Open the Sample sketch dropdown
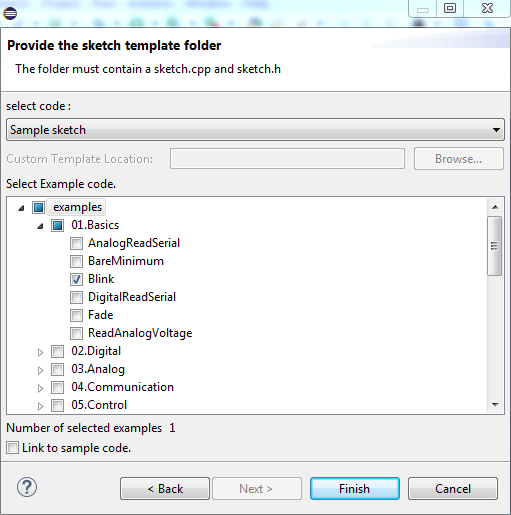The width and height of the screenshot is (511, 515). click(255, 130)
